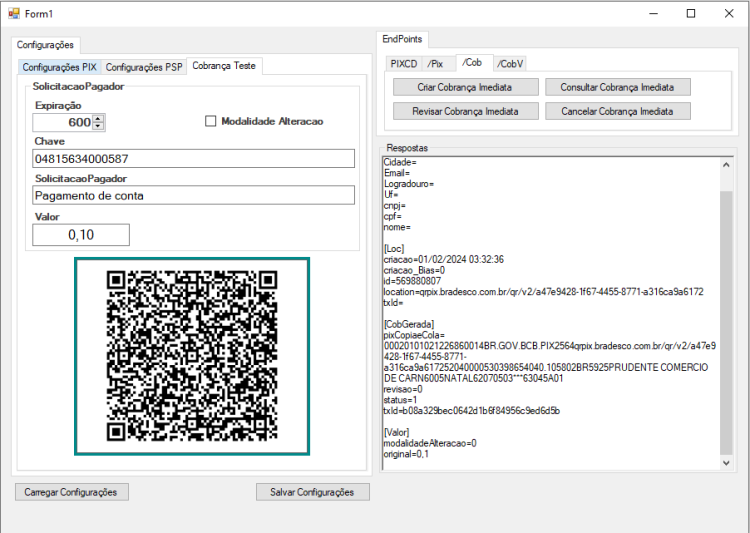
Task: Click into the Chave input field
Action: pos(194,158)
